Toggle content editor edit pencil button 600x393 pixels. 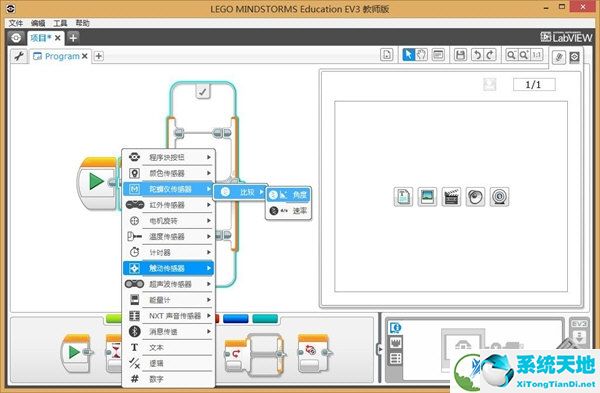click(559, 57)
